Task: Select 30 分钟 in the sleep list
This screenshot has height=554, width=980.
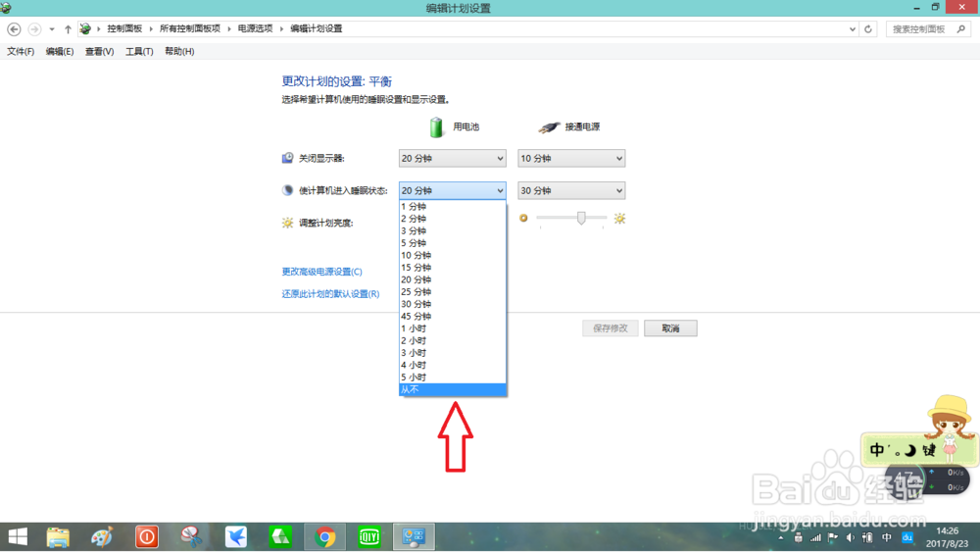Action: (x=452, y=304)
